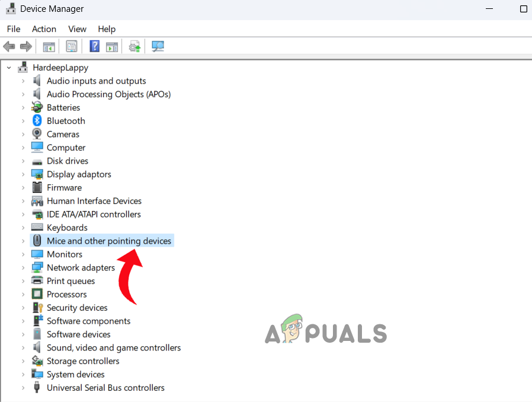Click the Forward navigation arrow
The image size is (532, 402).
(24, 46)
